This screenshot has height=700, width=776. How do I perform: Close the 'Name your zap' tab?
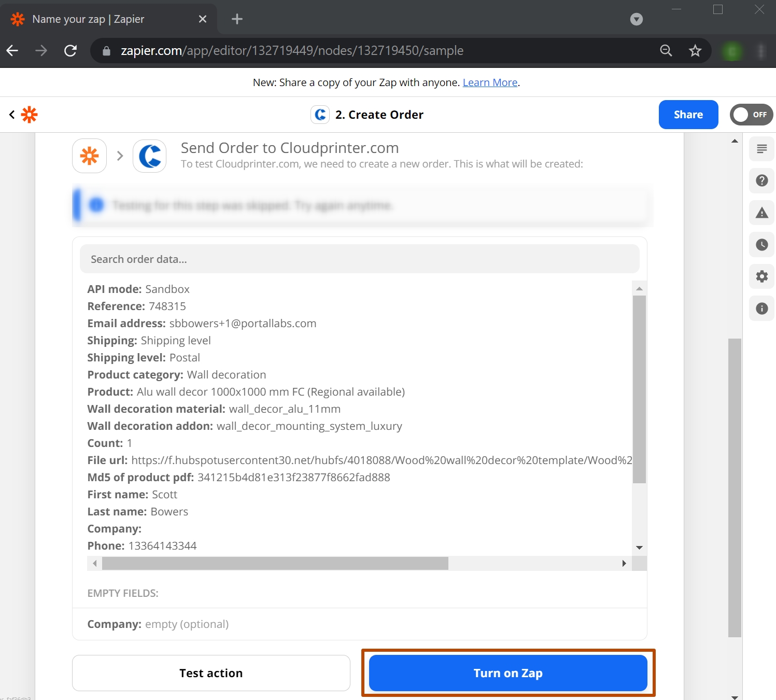click(203, 19)
